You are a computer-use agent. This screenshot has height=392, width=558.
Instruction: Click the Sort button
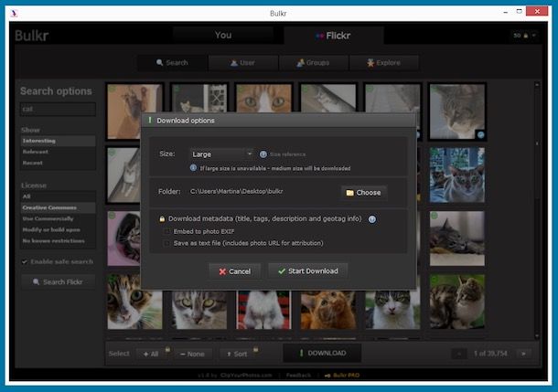(x=237, y=354)
